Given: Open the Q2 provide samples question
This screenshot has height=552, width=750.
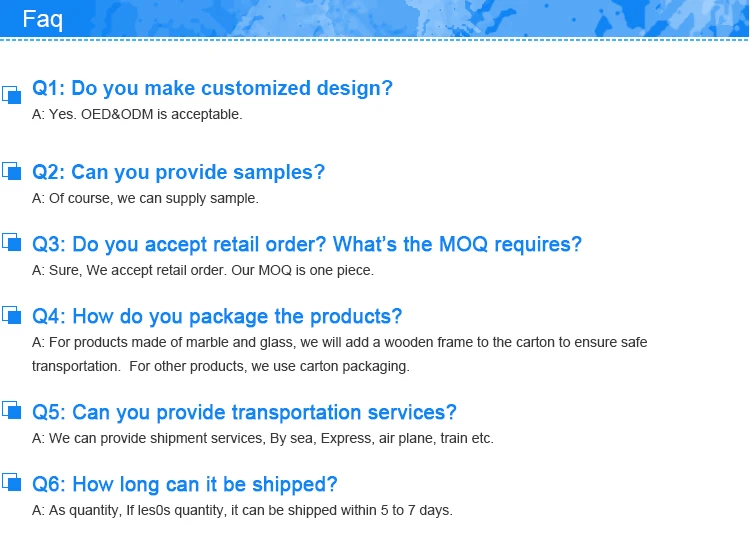Looking at the screenshot, I should coord(178,172).
